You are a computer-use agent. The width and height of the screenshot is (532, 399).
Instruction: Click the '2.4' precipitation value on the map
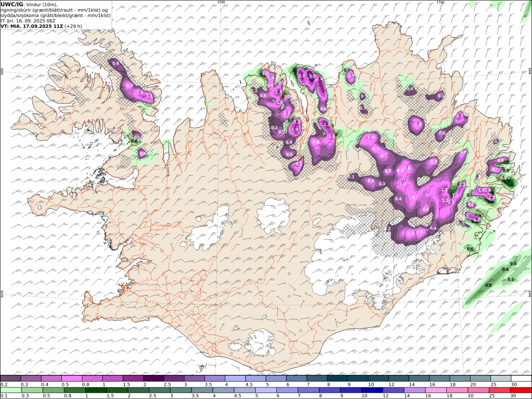point(320,79)
